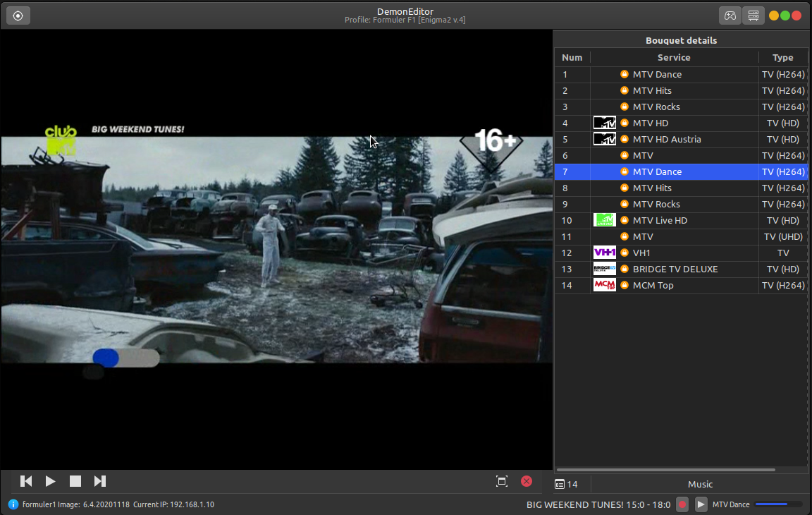Skip to next channel in player

pos(100,481)
